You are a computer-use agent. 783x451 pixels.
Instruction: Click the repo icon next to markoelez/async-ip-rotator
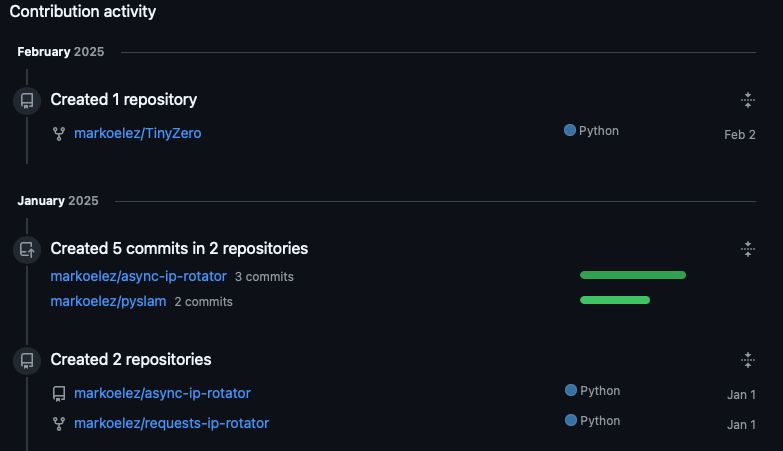[59, 394]
